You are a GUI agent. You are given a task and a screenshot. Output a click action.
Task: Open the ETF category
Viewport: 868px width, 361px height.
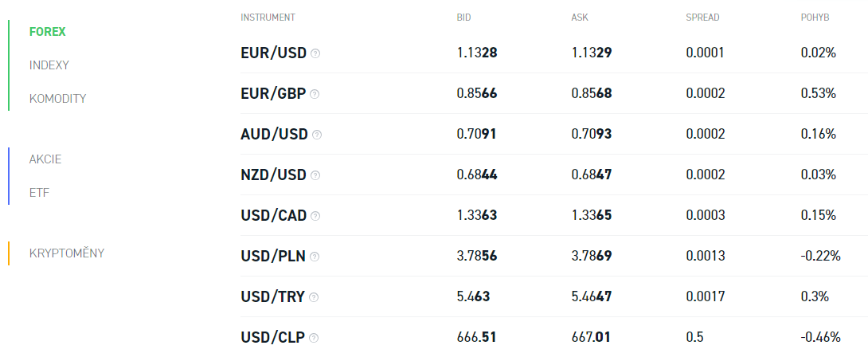[x=39, y=193]
